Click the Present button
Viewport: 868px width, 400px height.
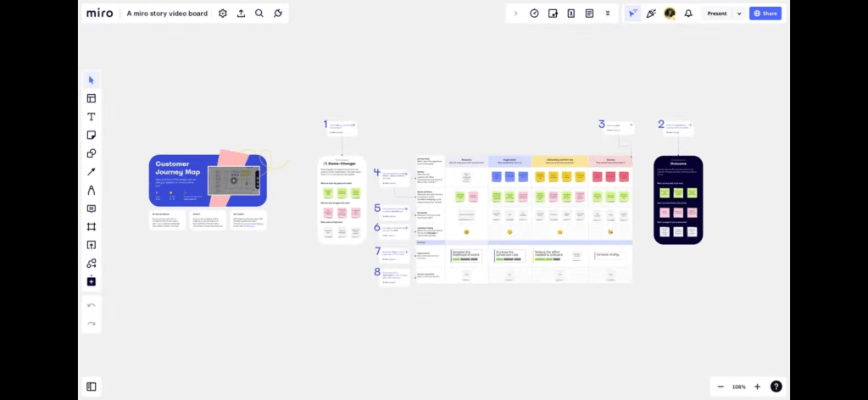pyautogui.click(x=717, y=14)
